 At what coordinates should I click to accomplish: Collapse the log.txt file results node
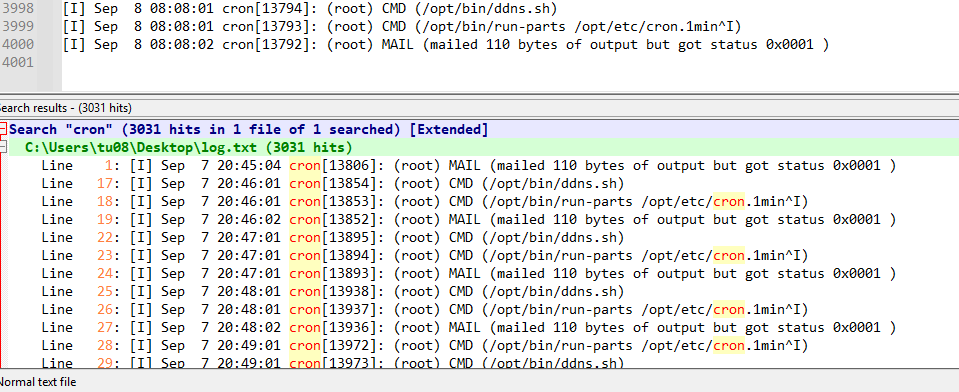coord(3,147)
